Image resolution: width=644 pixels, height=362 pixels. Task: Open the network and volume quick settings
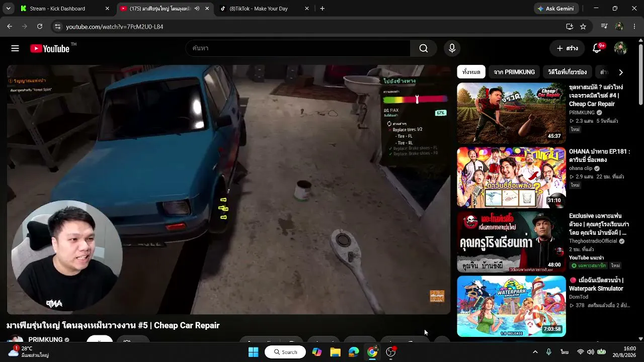(591, 352)
